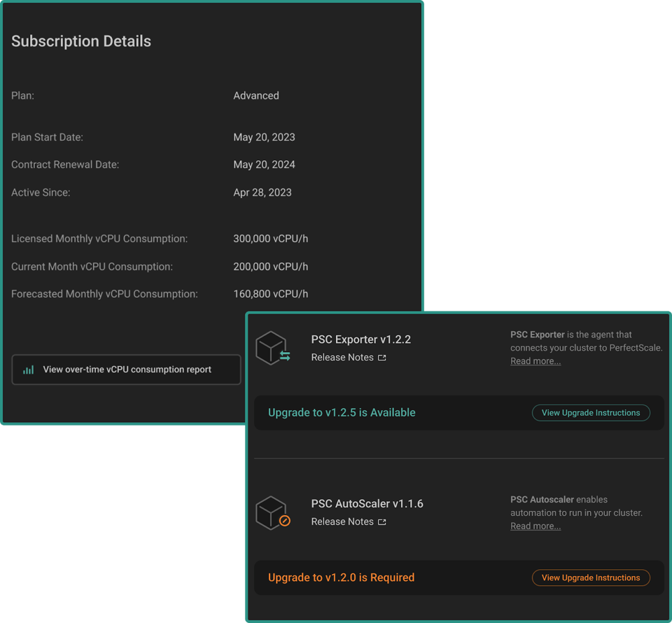Image resolution: width=672 pixels, height=623 pixels.
Task: Click external link icon beside Exporter Release Notes
Action: pyautogui.click(x=382, y=357)
